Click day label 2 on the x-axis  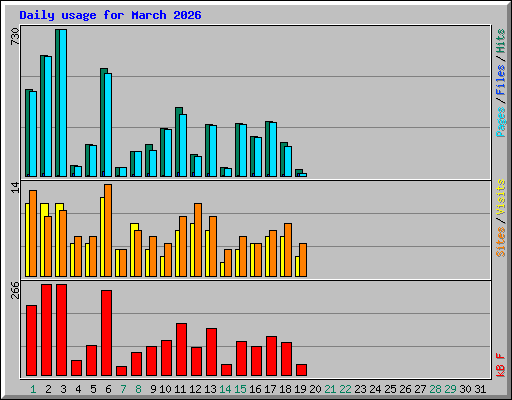pos(48,389)
